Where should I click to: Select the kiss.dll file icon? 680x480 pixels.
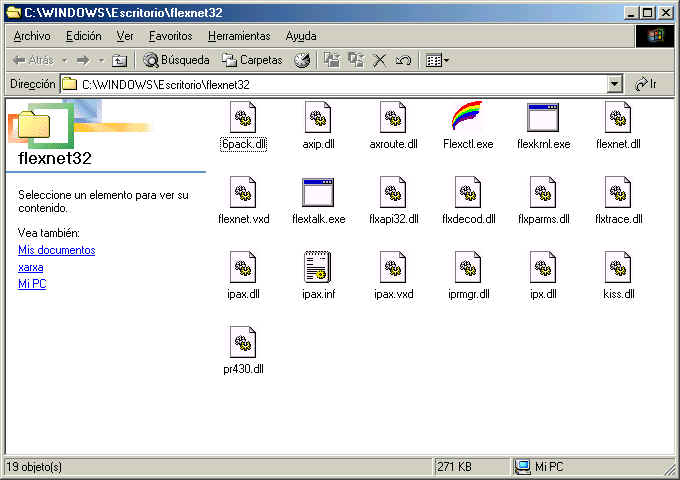pyautogui.click(x=618, y=267)
